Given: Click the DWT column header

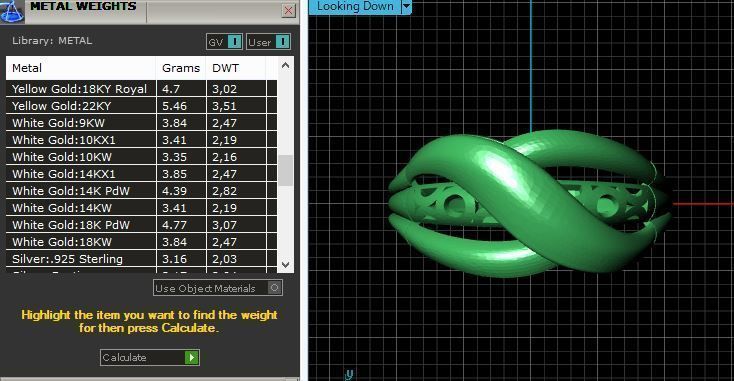Looking at the screenshot, I should coord(236,68).
